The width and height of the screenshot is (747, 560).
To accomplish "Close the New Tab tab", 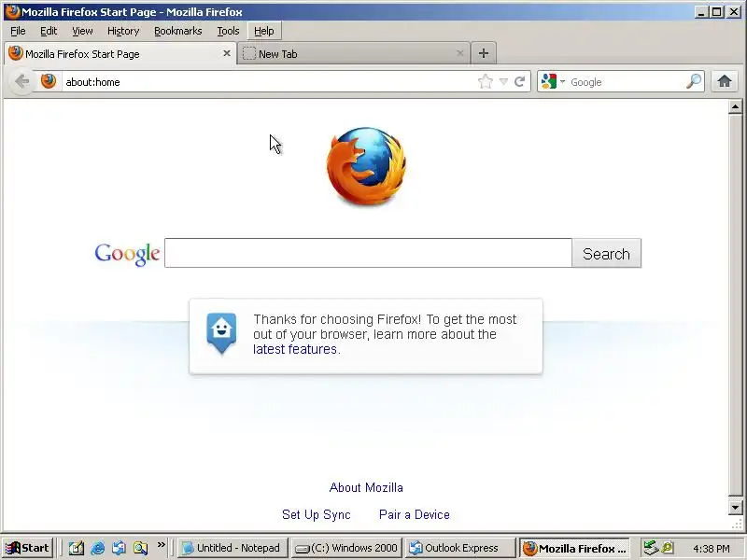I will pos(459,53).
